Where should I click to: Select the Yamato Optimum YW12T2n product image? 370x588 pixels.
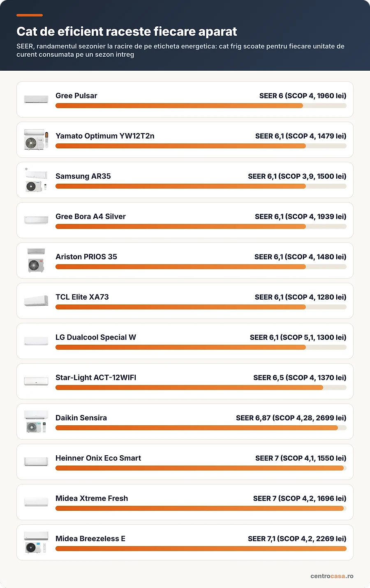[x=36, y=140]
